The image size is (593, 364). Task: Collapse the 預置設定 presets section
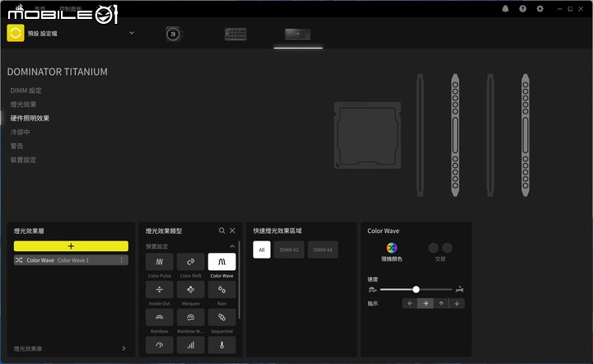[x=232, y=246]
